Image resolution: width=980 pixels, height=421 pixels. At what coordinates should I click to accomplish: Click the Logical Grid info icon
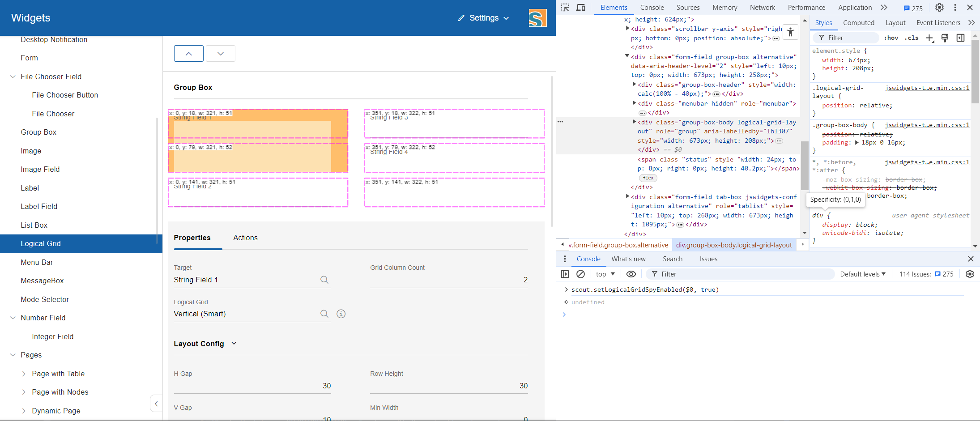(341, 314)
